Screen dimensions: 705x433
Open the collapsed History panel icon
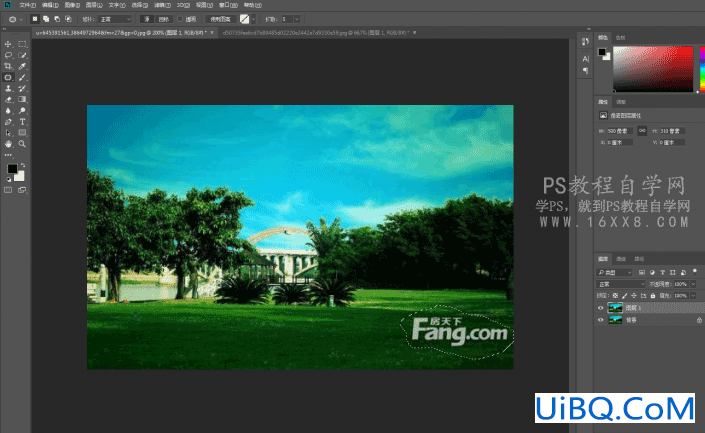585,42
